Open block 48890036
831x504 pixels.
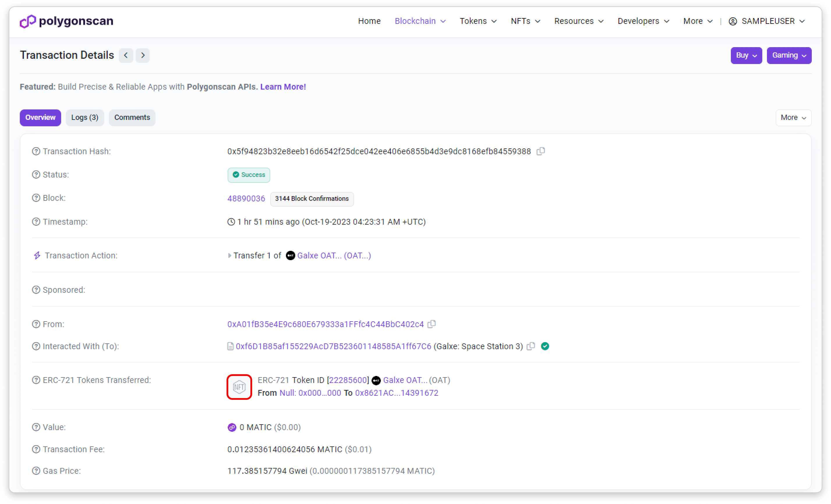(246, 198)
